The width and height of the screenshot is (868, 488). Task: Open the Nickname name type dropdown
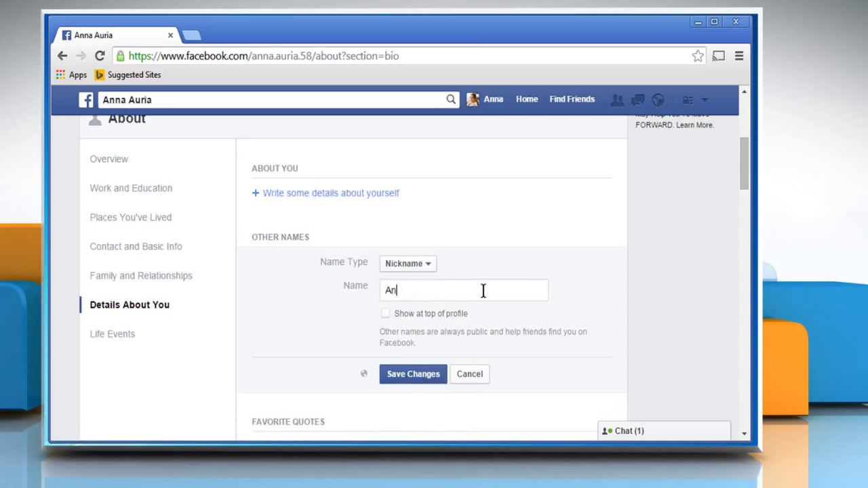click(x=408, y=264)
